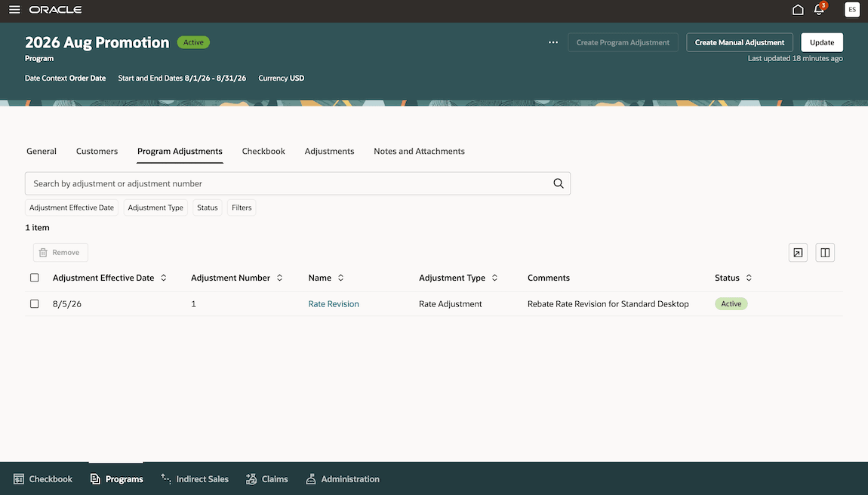Click the export table icon
868x495 pixels.
pyautogui.click(x=798, y=253)
